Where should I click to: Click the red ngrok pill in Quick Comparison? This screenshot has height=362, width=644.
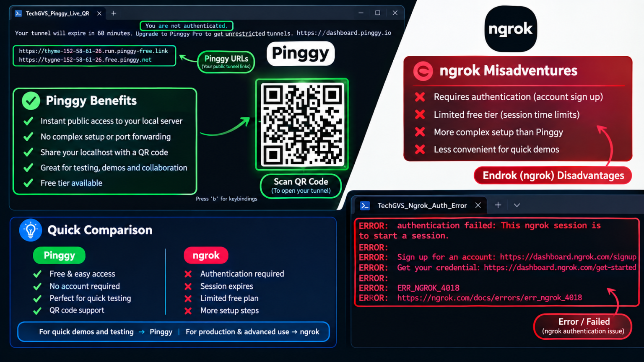tap(206, 256)
